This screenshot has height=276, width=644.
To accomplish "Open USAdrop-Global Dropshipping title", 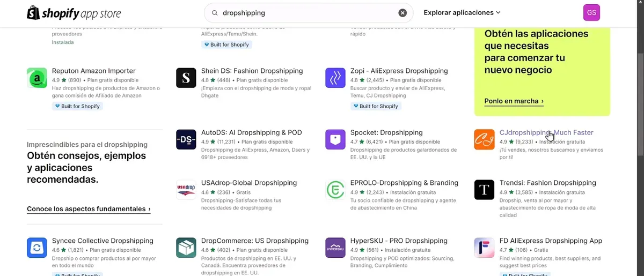I will [249, 183].
